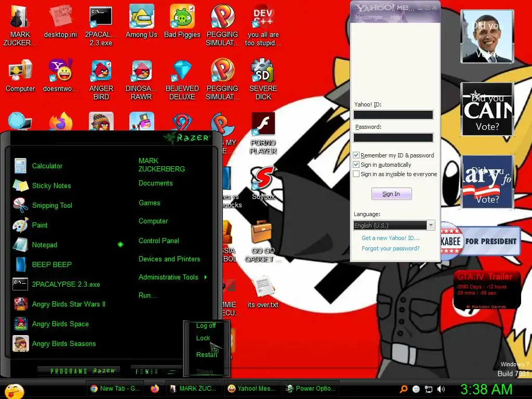
Task: Expand Administrative Tools submenu arrow
Action: 206,277
